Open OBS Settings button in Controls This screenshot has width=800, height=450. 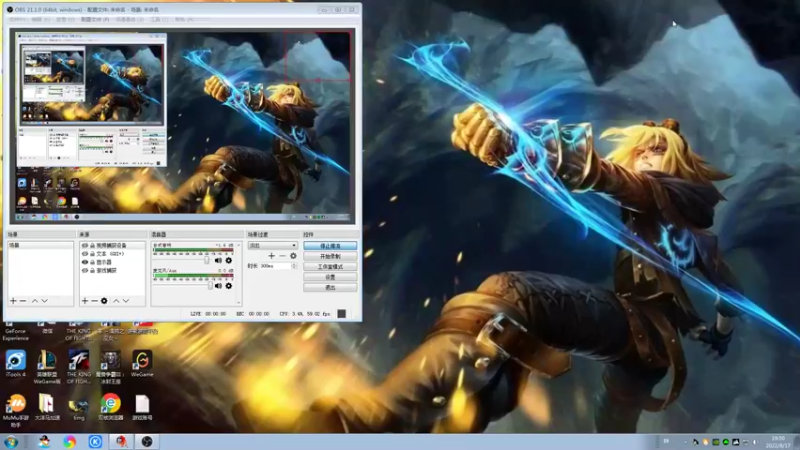pos(330,277)
